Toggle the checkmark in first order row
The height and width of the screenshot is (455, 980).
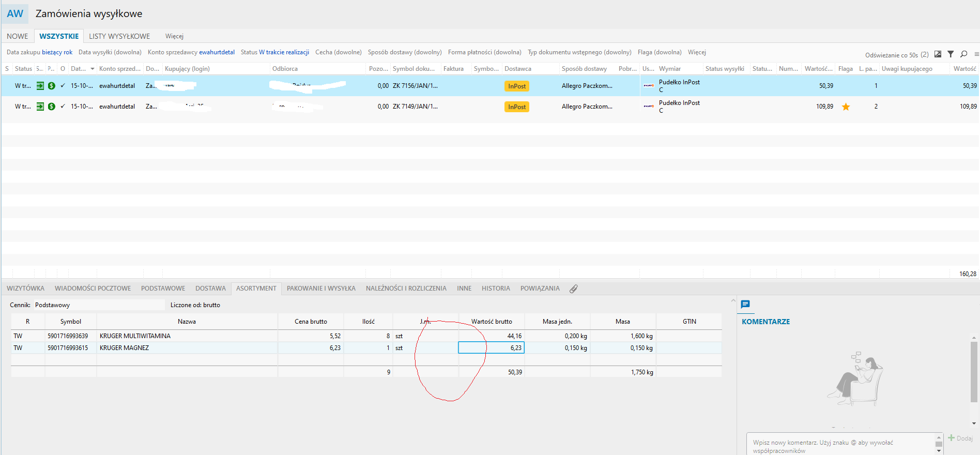63,86
